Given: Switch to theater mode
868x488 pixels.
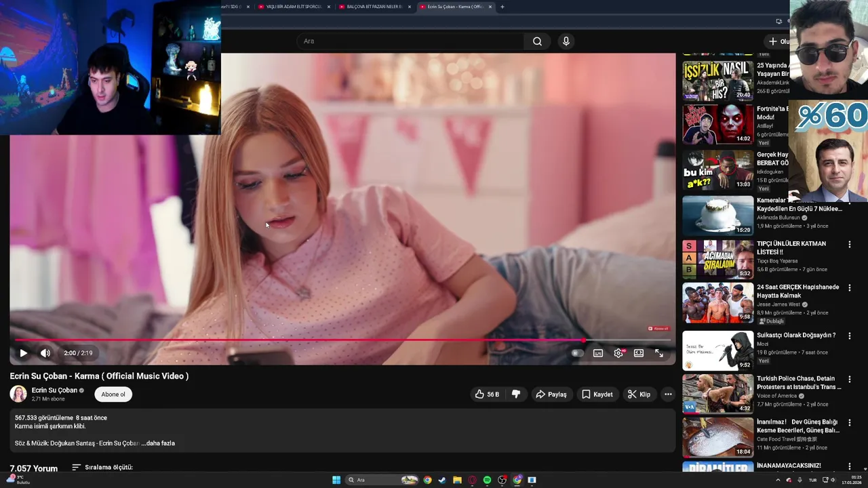Looking at the screenshot, I should (x=639, y=353).
